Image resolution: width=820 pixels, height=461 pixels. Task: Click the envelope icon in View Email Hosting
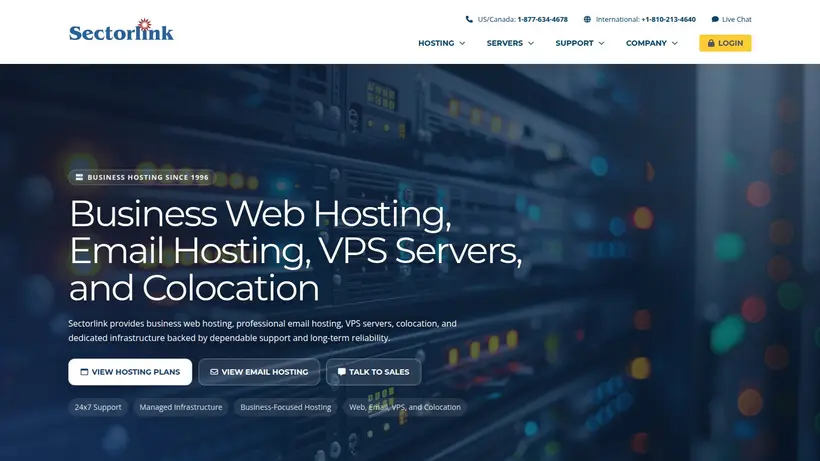(x=214, y=372)
